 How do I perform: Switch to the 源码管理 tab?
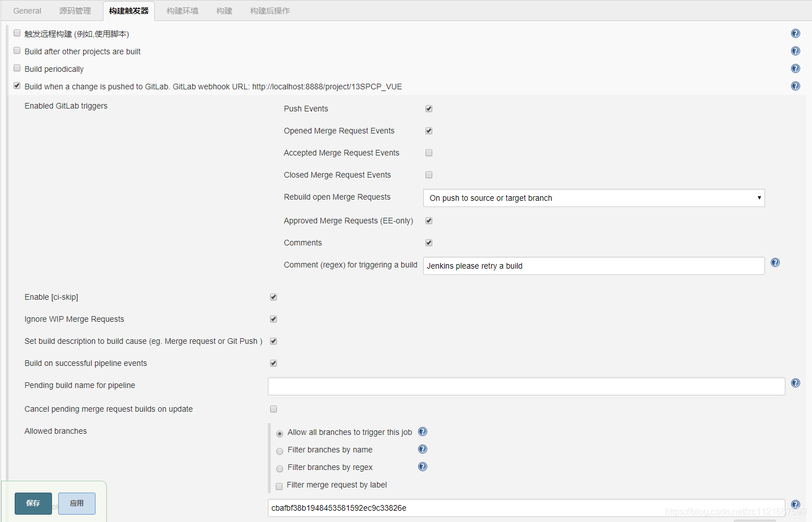75,11
